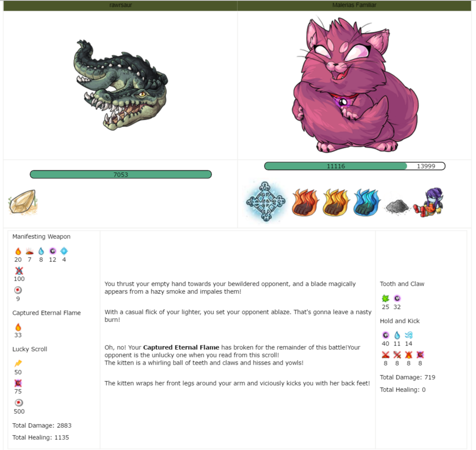Click the crocodile pet image

coord(120,85)
